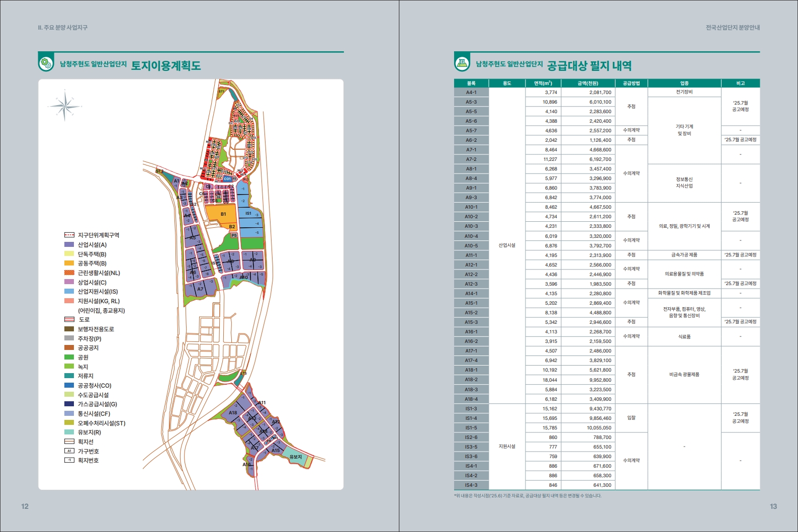Click the 블록 table column header
The height and width of the screenshot is (532, 798).
(x=471, y=83)
